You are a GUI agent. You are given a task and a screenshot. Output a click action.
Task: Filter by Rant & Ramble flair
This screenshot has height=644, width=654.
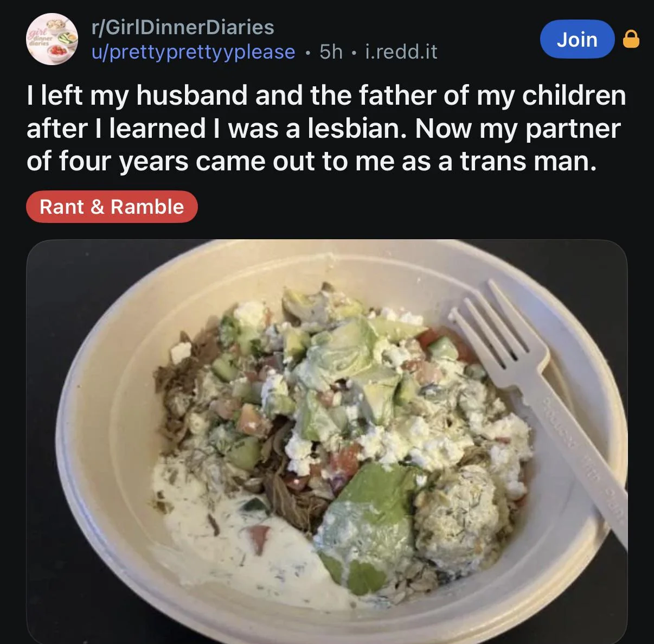[x=112, y=207]
